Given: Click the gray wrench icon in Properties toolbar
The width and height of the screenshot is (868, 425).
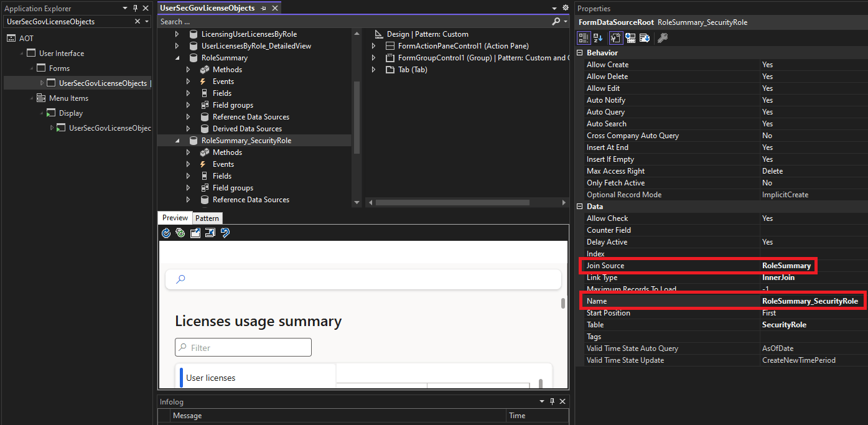Looking at the screenshot, I should click(x=663, y=38).
